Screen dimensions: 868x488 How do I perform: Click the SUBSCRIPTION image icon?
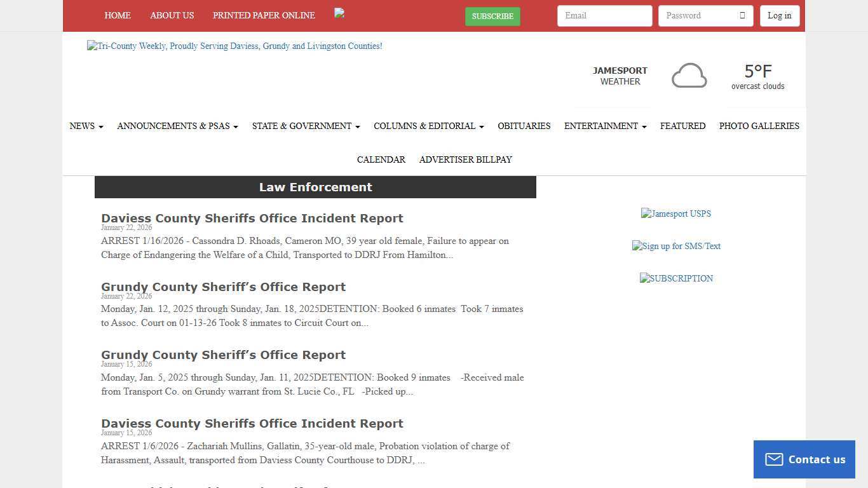(x=676, y=278)
